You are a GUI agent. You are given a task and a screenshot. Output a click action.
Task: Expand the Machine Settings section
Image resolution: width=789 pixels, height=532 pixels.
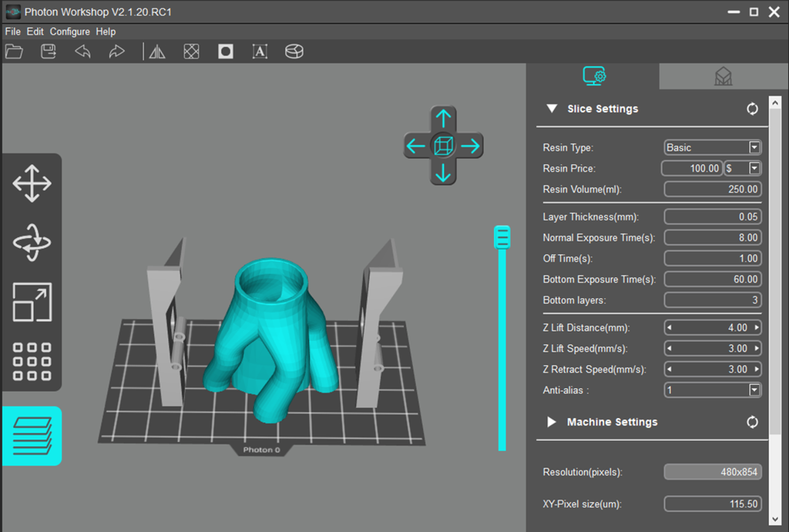coord(552,422)
